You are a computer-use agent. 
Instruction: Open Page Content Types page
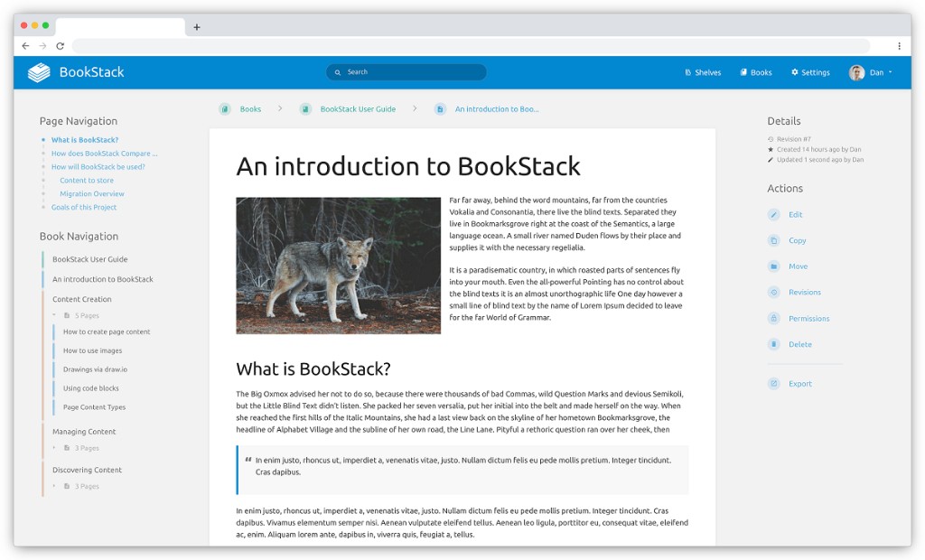(94, 407)
